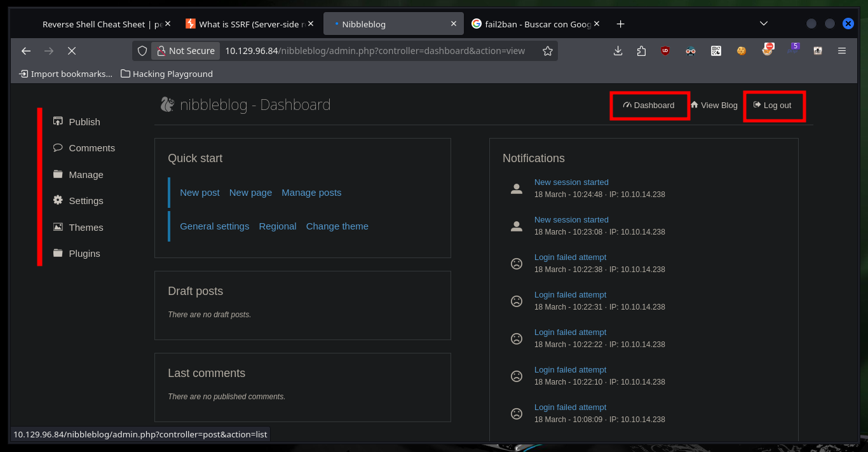
Task: Open the General settings link
Action: [215, 226]
